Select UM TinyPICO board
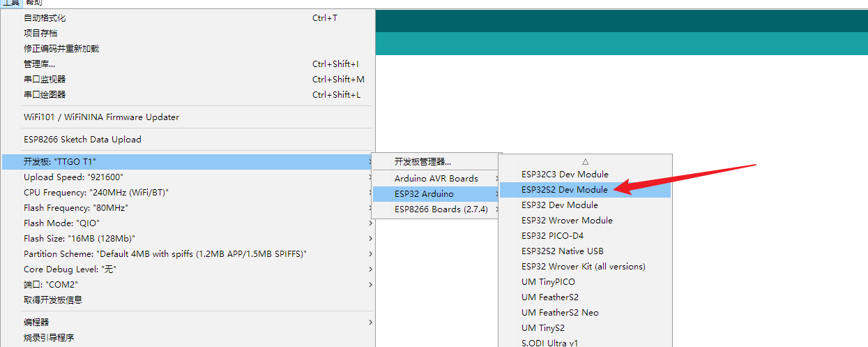 586,282
